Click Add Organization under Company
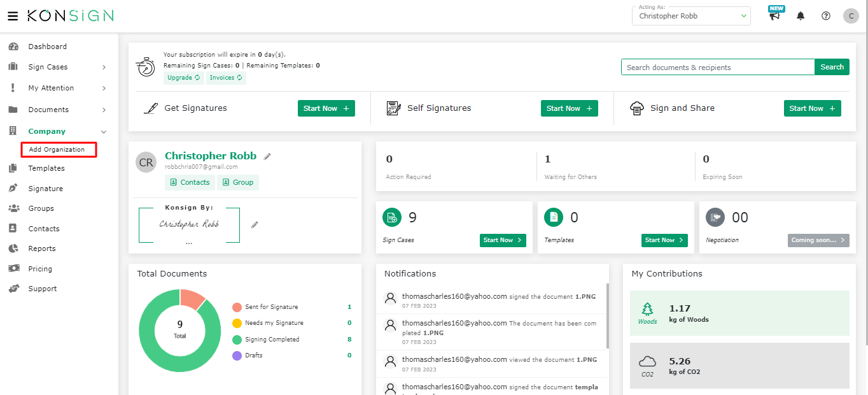The image size is (868, 395). pyautogui.click(x=58, y=149)
